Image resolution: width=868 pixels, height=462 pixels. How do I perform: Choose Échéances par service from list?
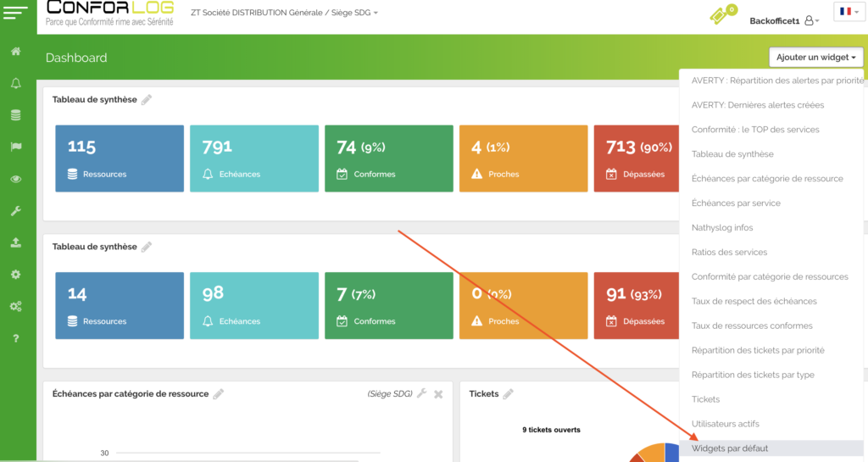(x=736, y=203)
